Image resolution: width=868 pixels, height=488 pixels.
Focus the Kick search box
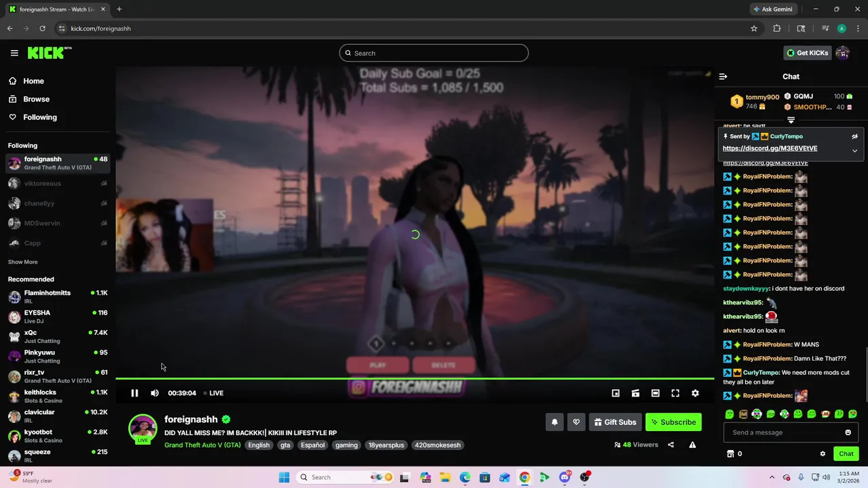click(434, 53)
